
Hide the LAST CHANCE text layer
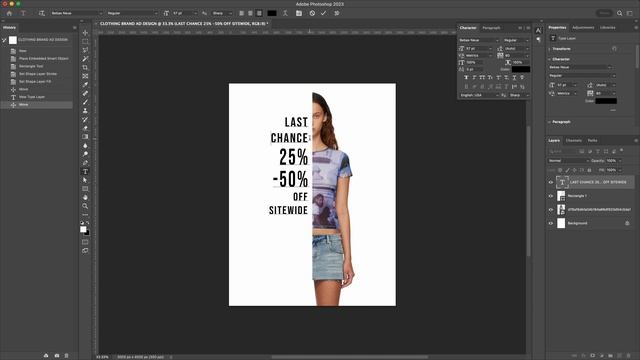pos(551,182)
